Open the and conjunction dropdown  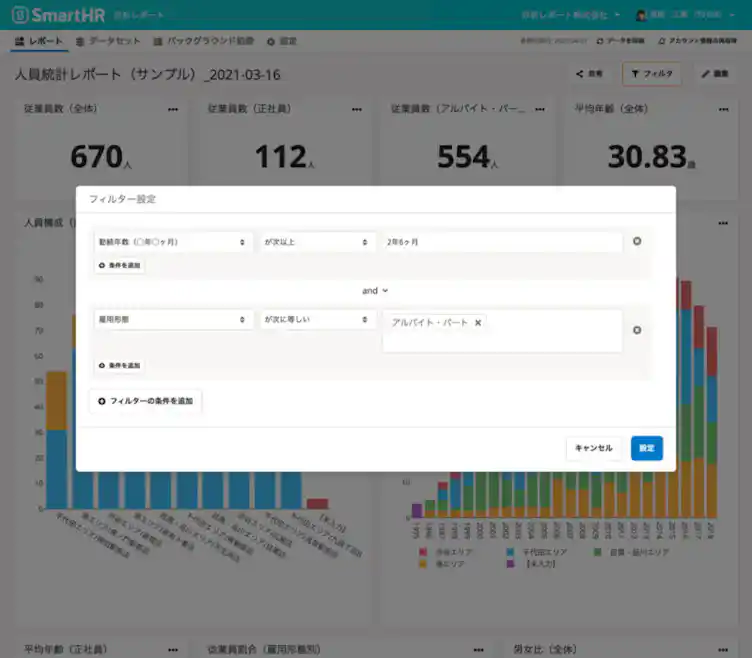[375, 291]
